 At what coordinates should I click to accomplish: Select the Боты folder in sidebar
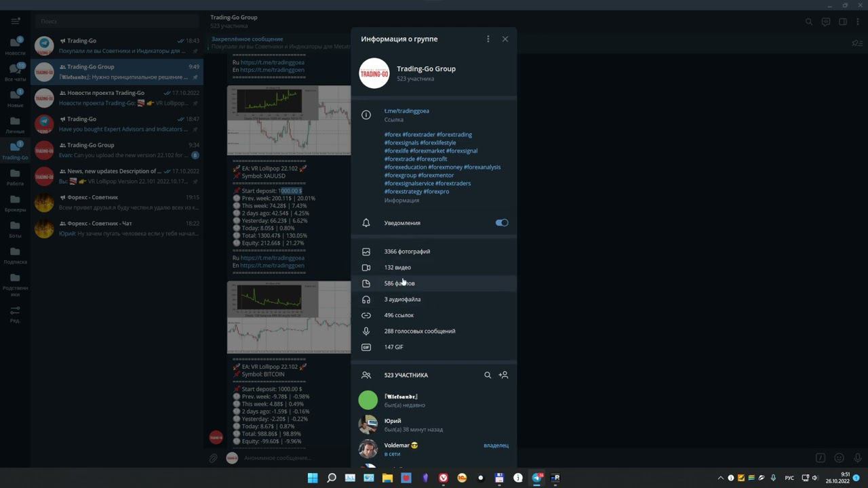pyautogui.click(x=15, y=229)
